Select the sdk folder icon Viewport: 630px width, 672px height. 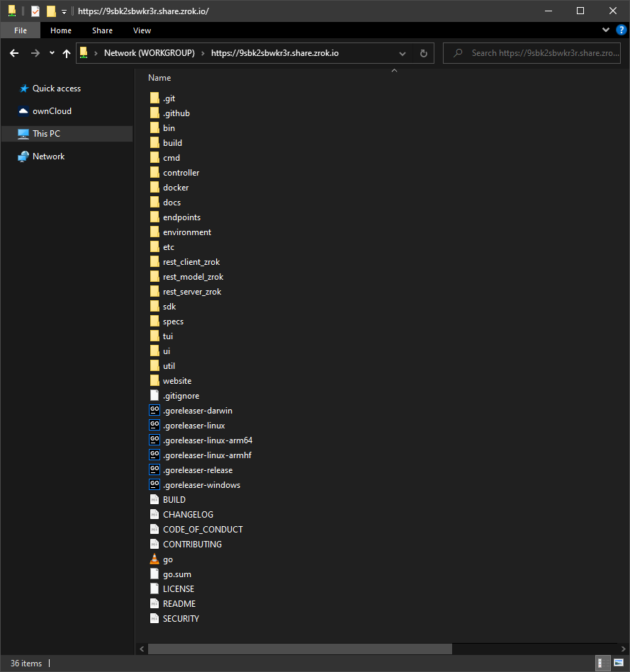[x=154, y=307]
